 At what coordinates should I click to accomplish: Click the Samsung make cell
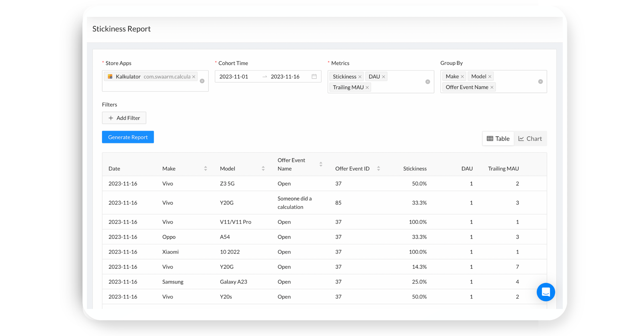tap(173, 282)
